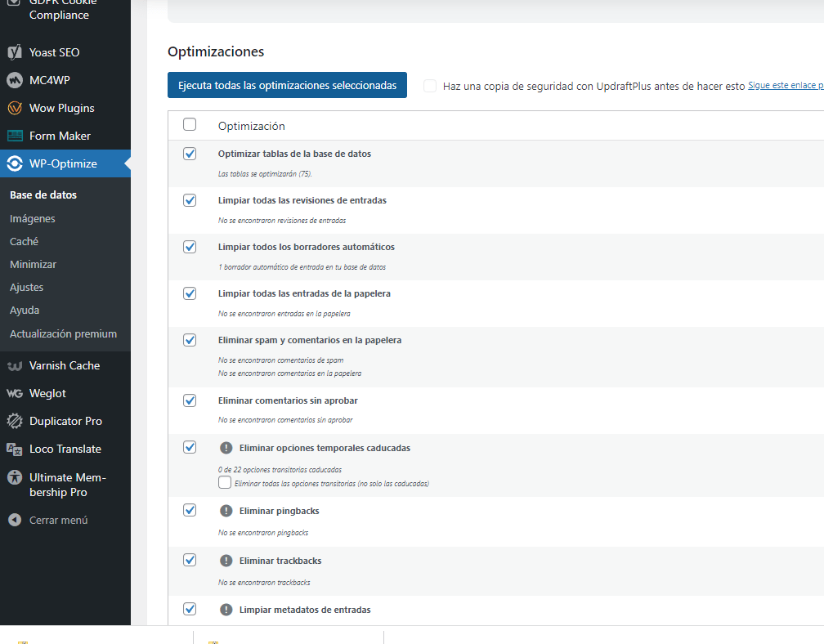Click the Weglot WG icon
This screenshot has height=644, width=824.
15,393
